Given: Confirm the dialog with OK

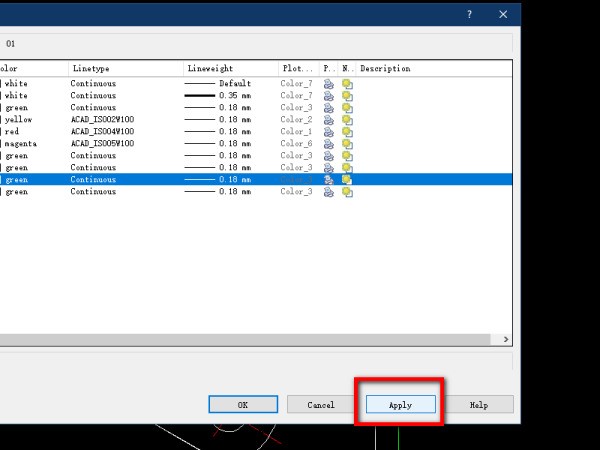Looking at the screenshot, I should [x=242, y=405].
